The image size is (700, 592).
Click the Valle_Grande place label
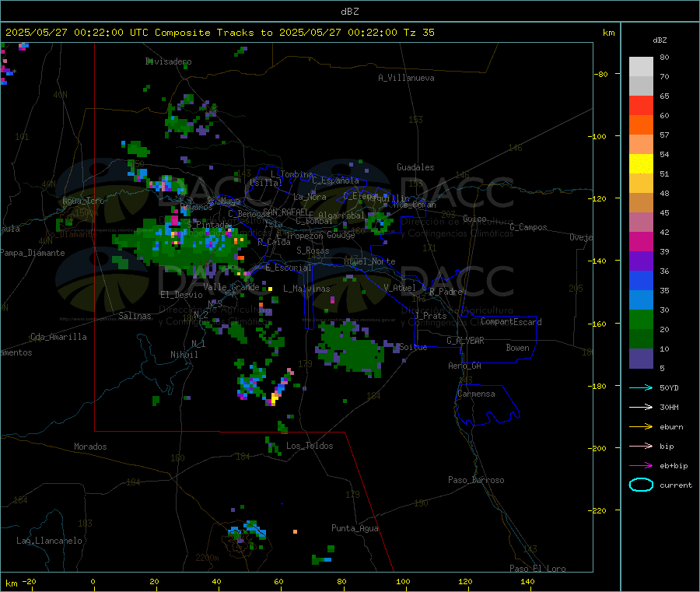click(x=231, y=287)
